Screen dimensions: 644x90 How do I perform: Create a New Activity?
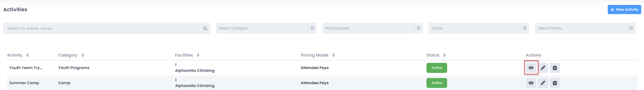point(624,10)
